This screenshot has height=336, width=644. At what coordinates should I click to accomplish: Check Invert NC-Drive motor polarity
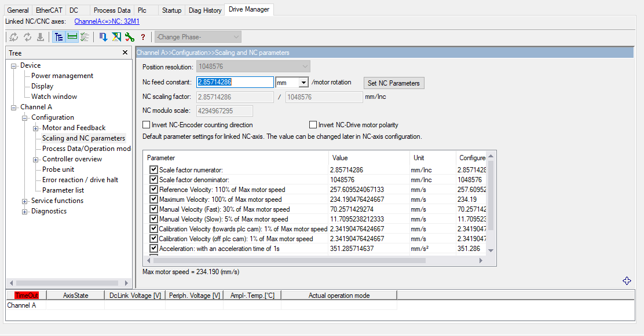[x=313, y=125]
